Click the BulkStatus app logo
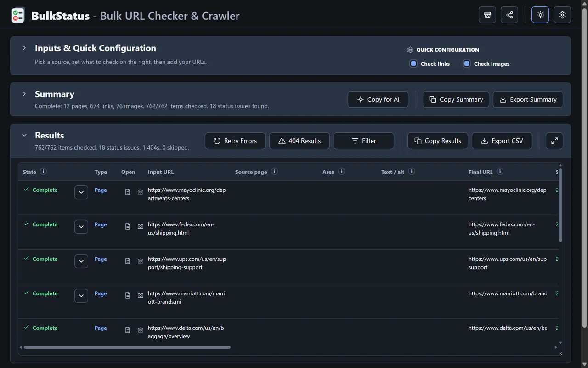 [x=18, y=16]
